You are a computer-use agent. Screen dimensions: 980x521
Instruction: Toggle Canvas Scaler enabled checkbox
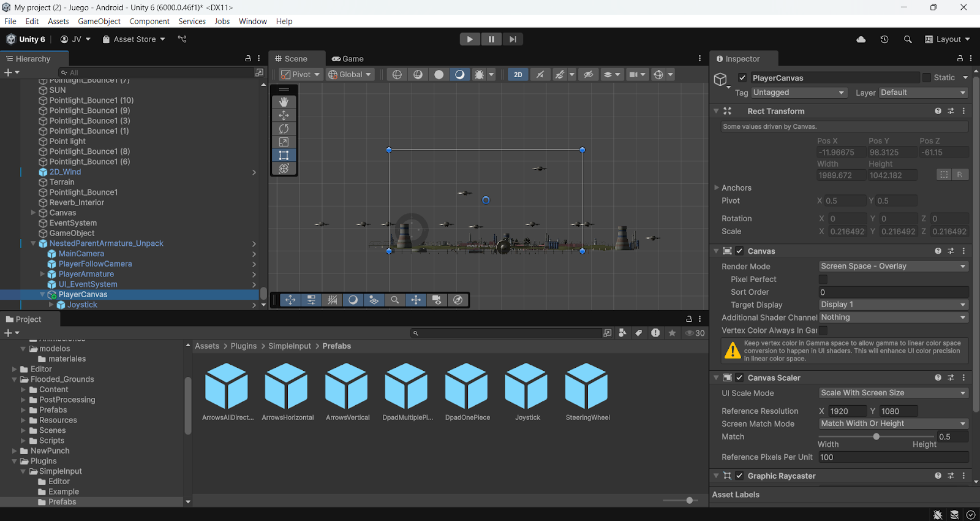coord(739,378)
